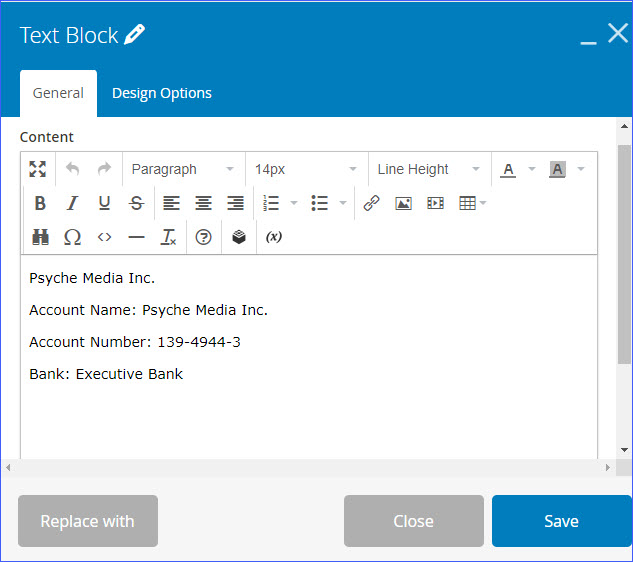The width and height of the screenshot is (633, 562).
Task: Insert an image
Action: coord(403,203)
